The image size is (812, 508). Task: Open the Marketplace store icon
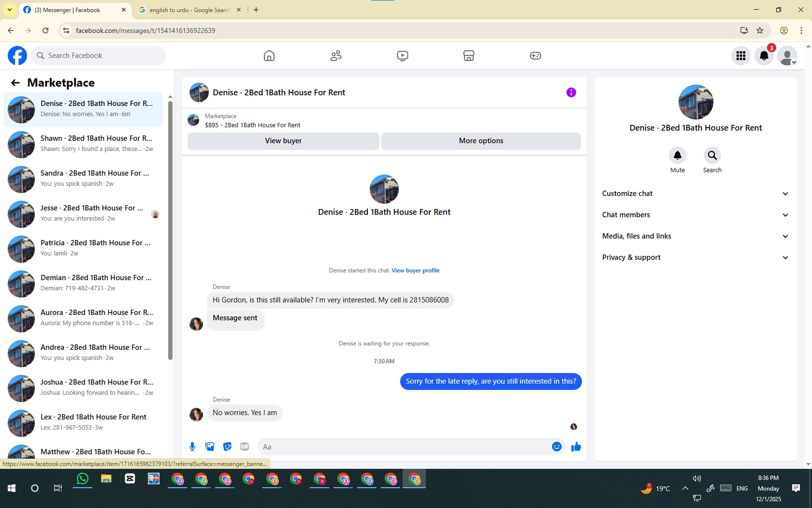click(x=469, y=56)
